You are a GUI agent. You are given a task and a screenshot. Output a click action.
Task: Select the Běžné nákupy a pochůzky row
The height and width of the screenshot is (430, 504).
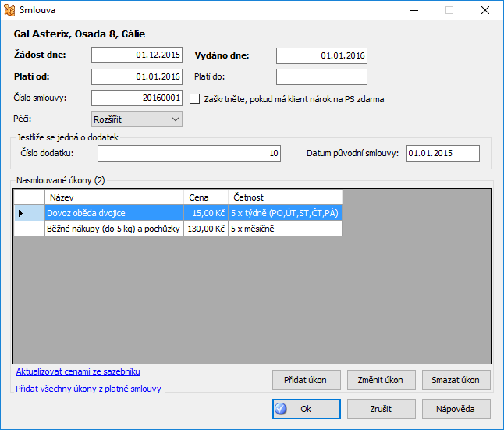tap(114, 229)
